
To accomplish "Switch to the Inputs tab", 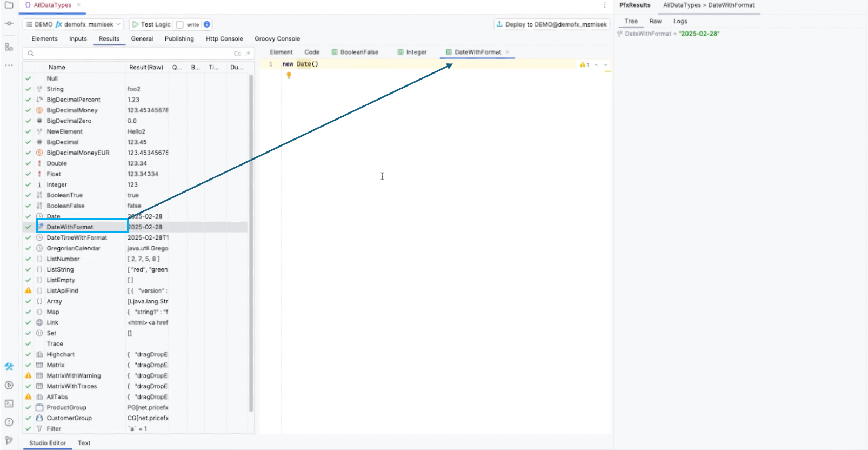I will pyautogui.click(x=78, y=39).
